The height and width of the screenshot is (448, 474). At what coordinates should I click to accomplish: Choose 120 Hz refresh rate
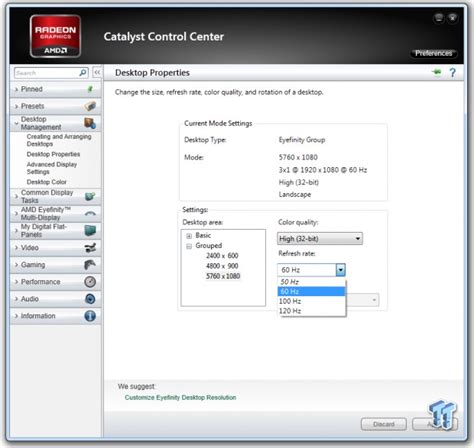pos(311,311)
